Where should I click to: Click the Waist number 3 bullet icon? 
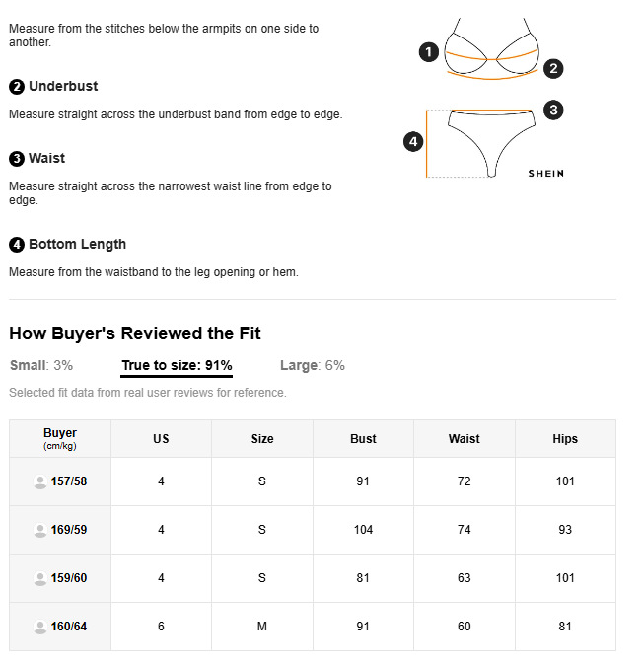coord(17,159)
